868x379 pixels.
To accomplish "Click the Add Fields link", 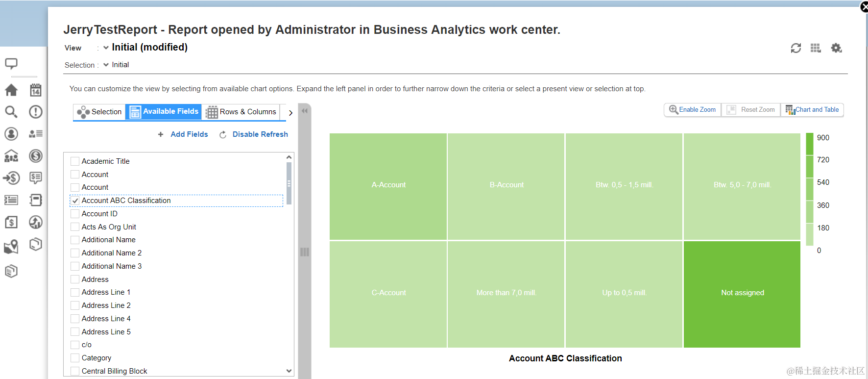I will tap(189, 134).
